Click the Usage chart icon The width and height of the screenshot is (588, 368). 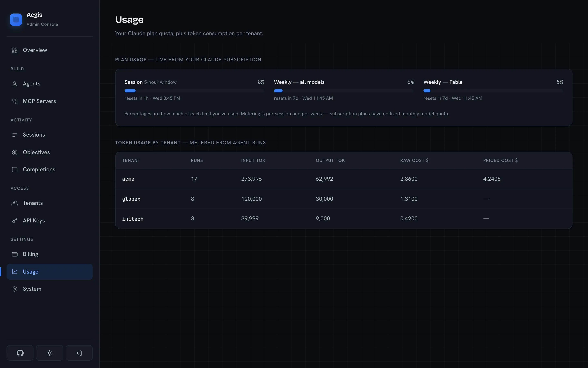(x=14, y=272)
